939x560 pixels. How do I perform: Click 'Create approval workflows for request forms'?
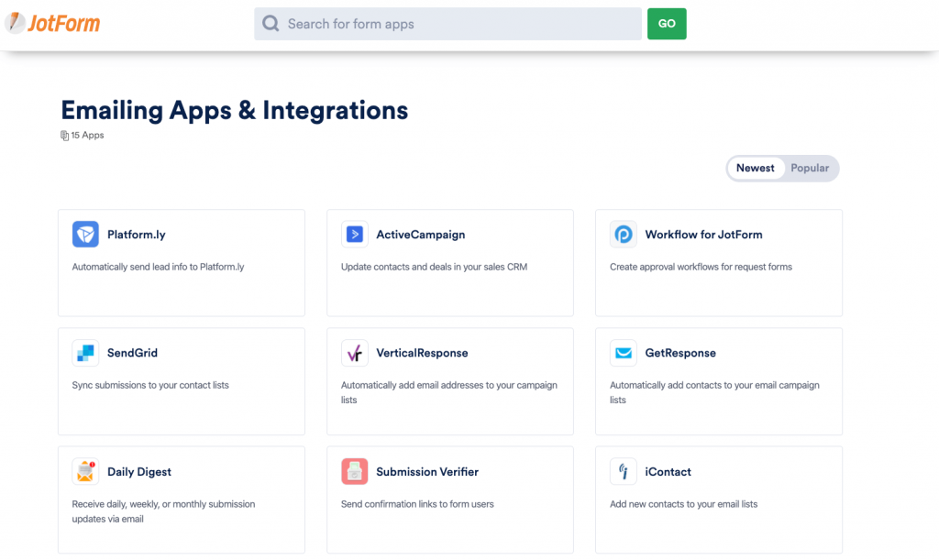(701, 267)
